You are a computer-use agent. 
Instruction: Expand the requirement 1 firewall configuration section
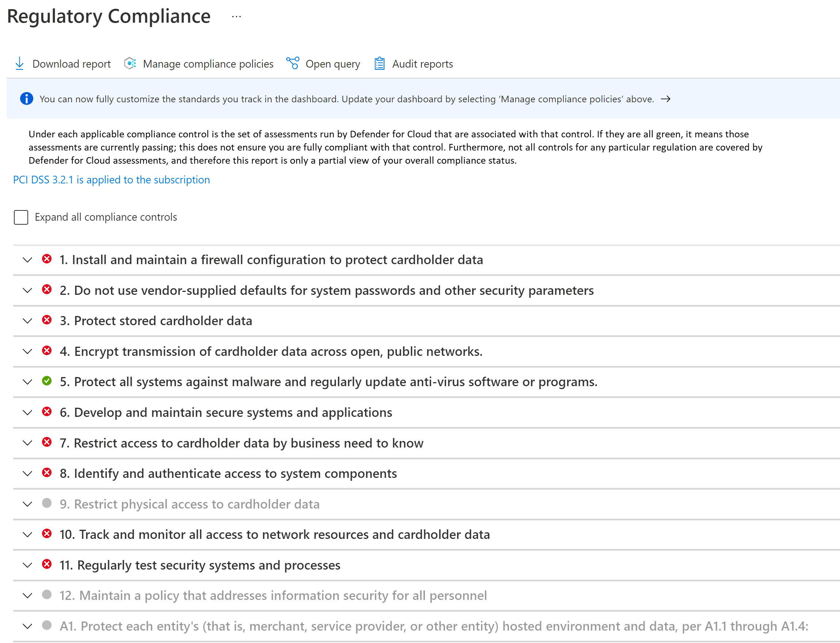[27, 259]
